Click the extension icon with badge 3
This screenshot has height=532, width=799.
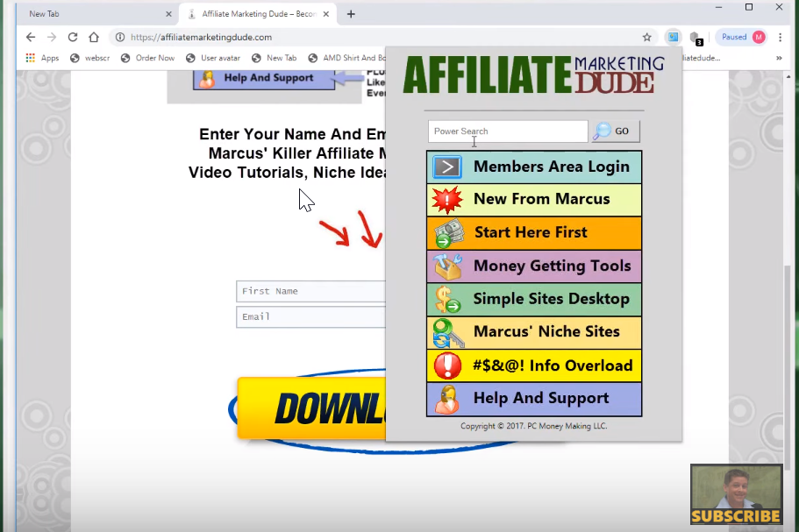(696, 38)
